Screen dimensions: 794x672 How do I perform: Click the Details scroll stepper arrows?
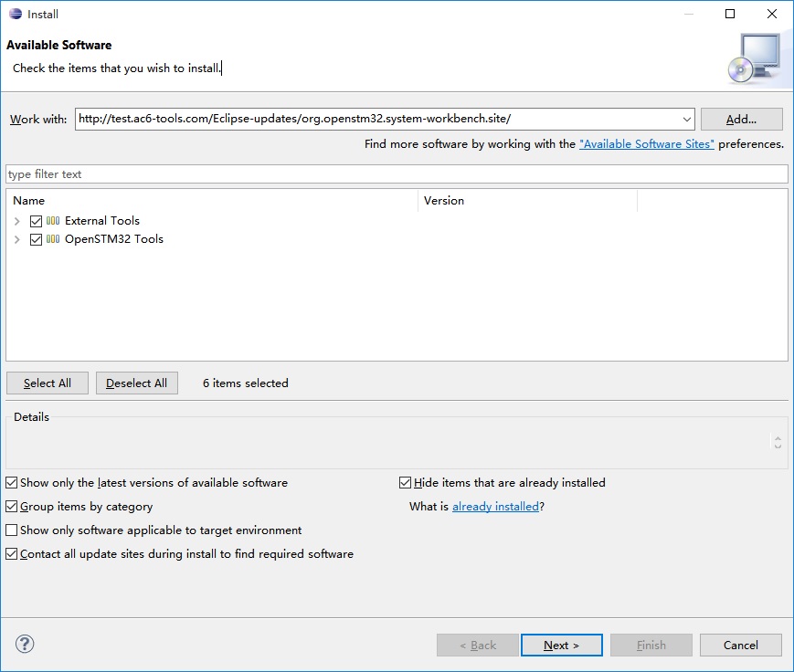click(x=778, y=442)
